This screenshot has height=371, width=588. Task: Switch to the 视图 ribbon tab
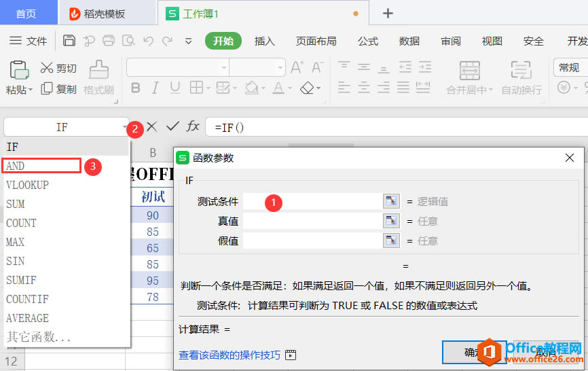tap(492, 41)
